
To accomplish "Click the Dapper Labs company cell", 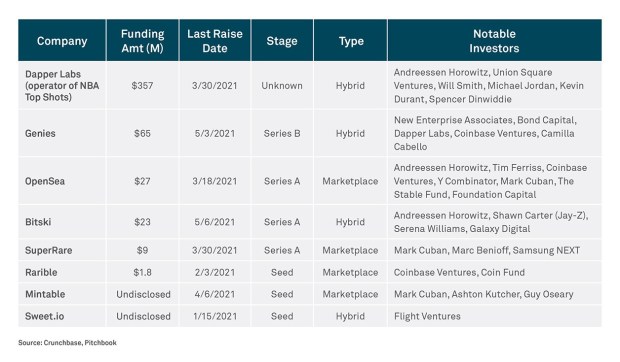I will 62,85.
